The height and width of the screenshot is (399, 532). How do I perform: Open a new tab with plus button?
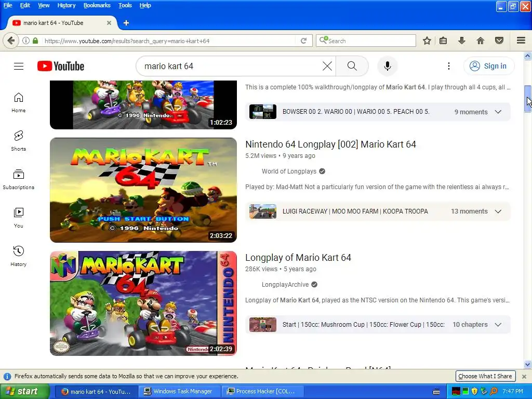point(126,23)
